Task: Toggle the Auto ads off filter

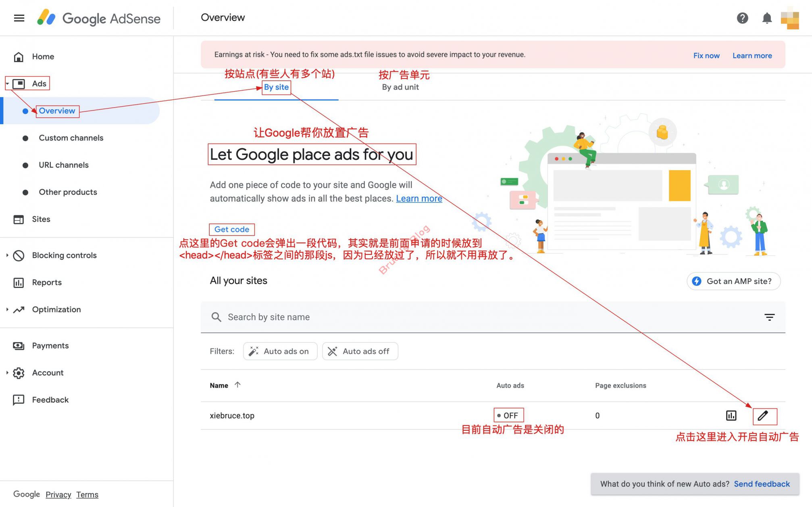Action: coord(360,351)
